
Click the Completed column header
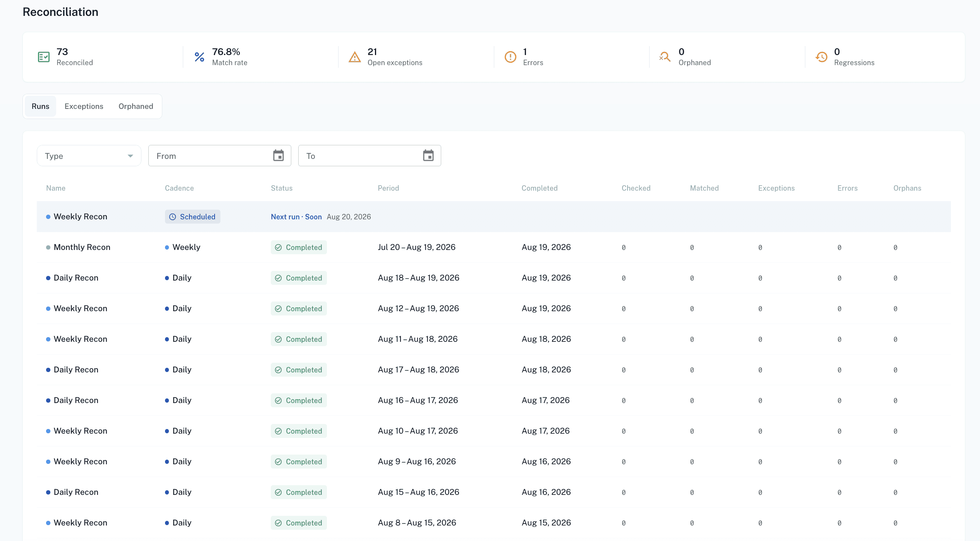(x=540, y=188)
